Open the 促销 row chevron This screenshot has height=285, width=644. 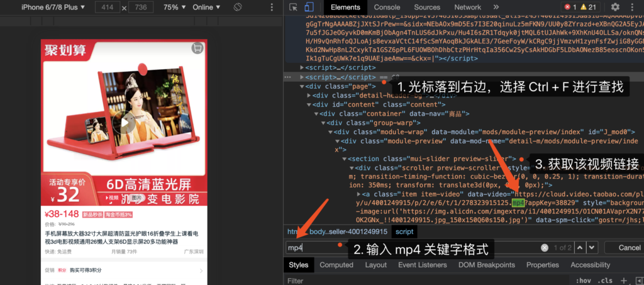click(201, 271)
